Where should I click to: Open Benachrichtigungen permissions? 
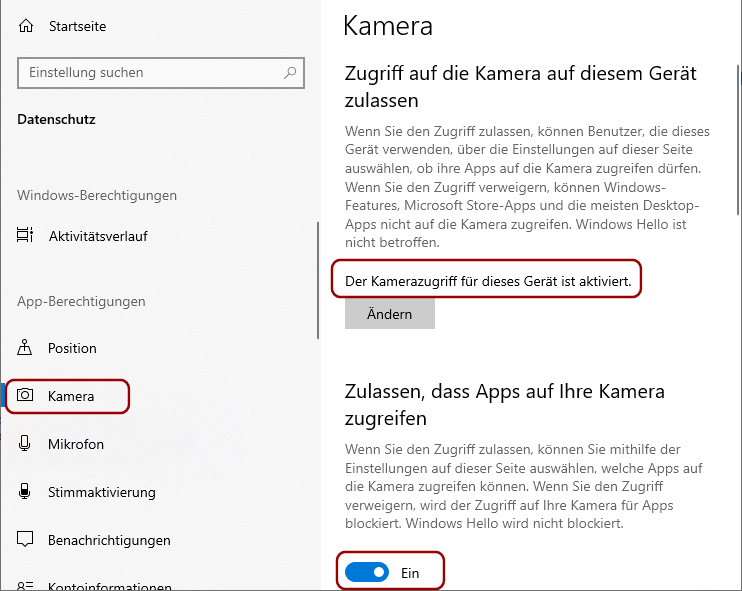click(109, 540)
